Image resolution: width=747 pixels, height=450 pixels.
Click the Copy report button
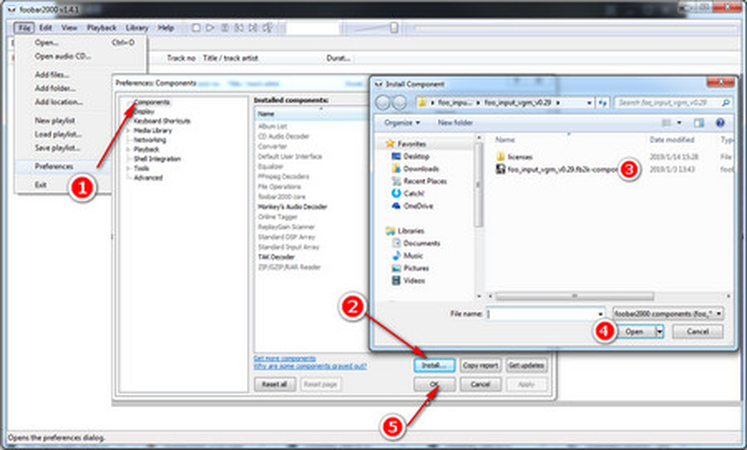(480, 365)
